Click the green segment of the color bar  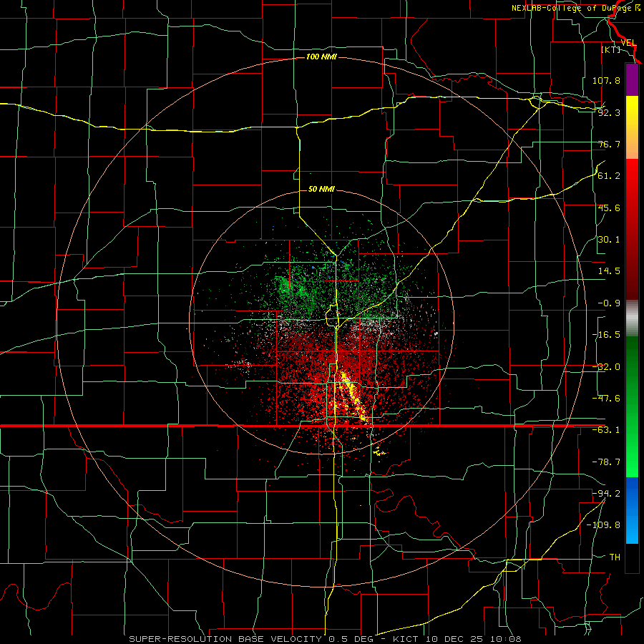tap(632, 406)
